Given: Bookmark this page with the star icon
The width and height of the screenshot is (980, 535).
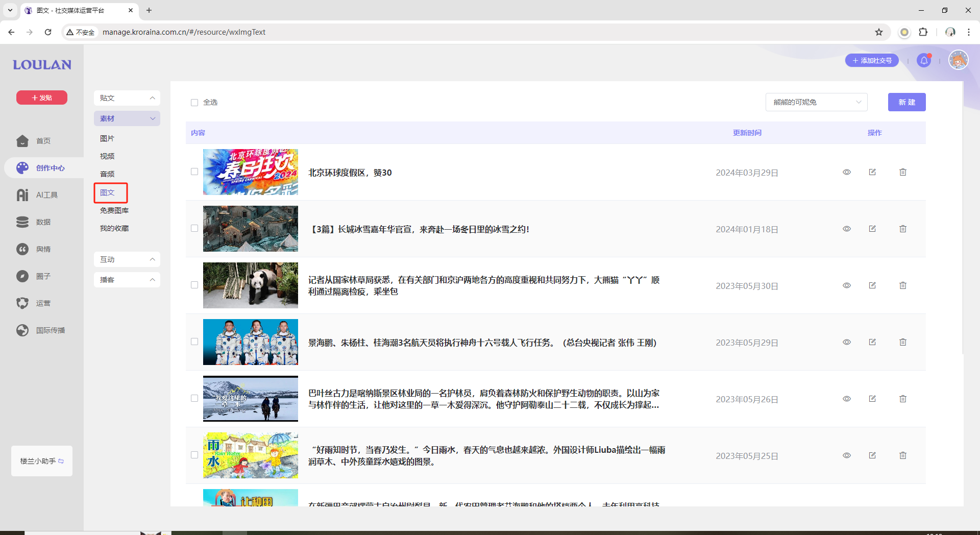Looking at the screenshot, I should pyautogui.click(x=879, y=32).
